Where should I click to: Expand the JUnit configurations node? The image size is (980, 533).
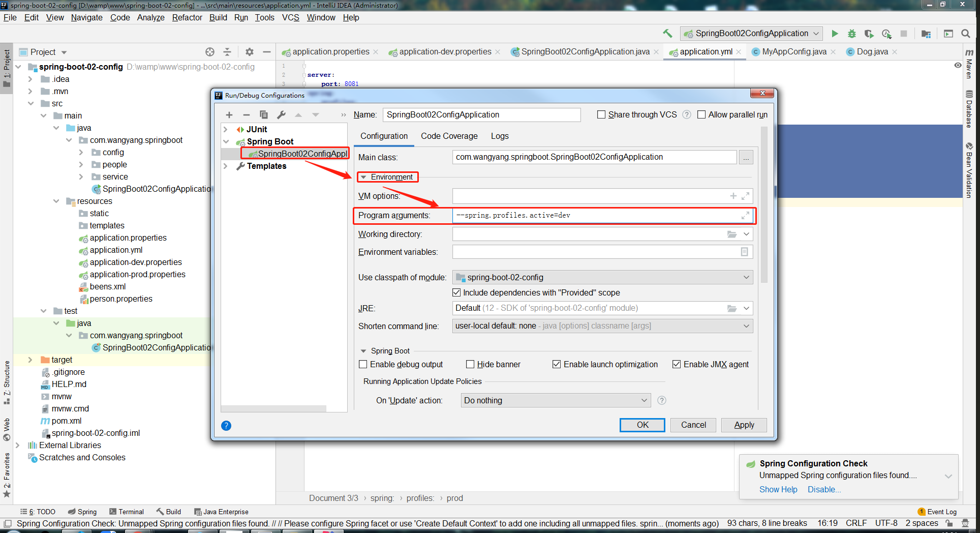226,130
